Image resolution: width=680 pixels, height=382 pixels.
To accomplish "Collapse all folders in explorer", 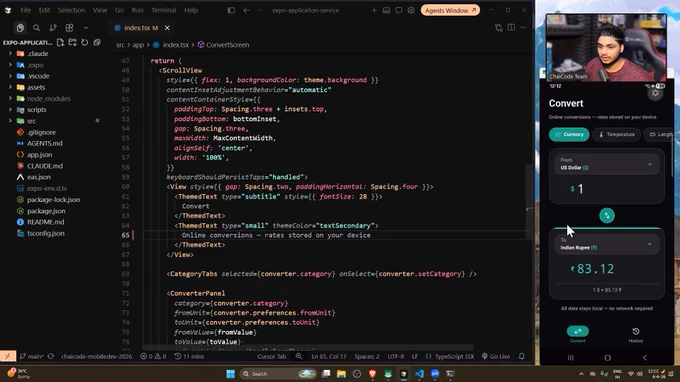I will click(x=97, y=42).
